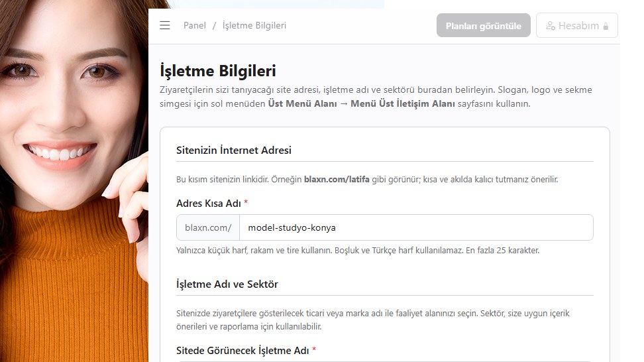644x362 pixels.
Task: Click the Sitenizin İnternet Adresi section title
Action: 234,150
